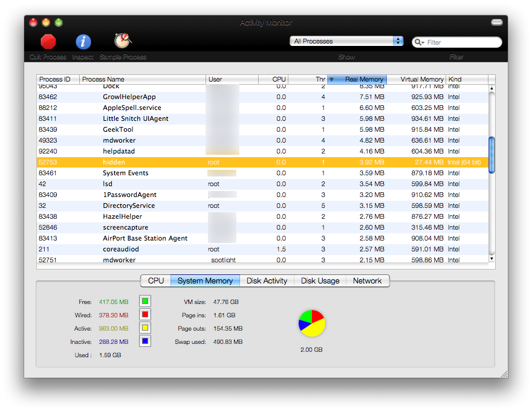Click Wired value 378.30 MB

pos(114,315)
